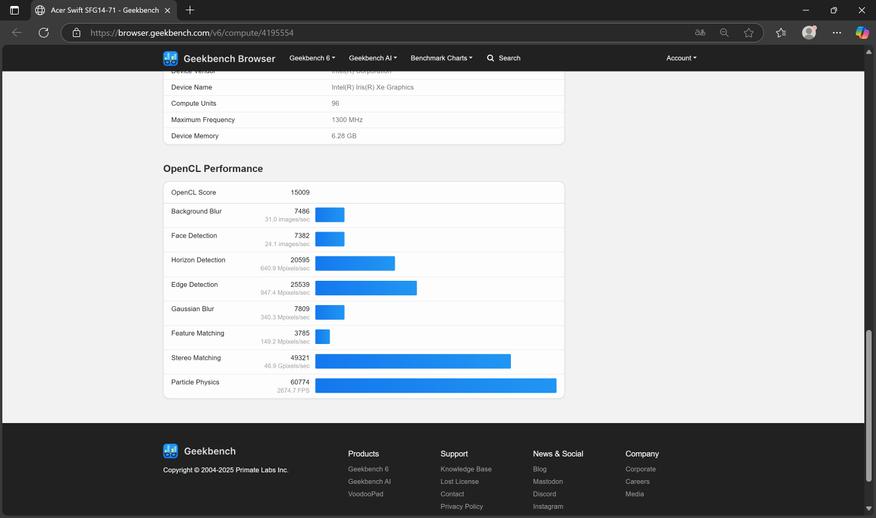Open the Copilot icon in the browser toolbar
The image size is (876, 518).
click(862, 32)
